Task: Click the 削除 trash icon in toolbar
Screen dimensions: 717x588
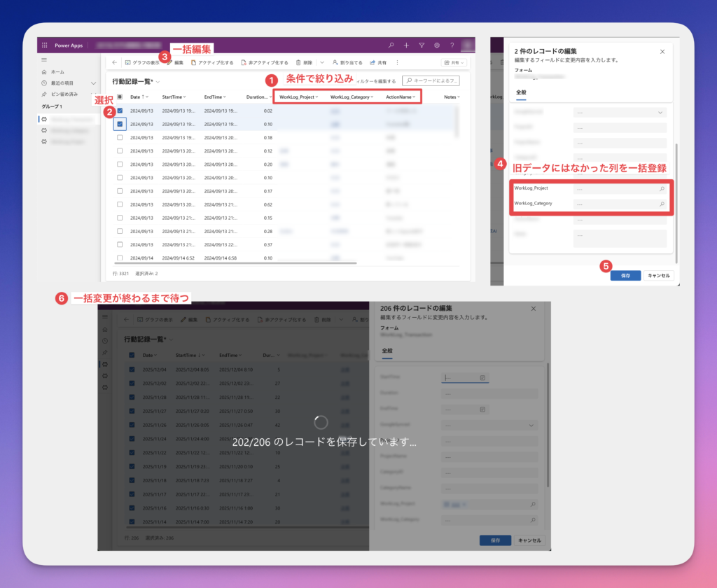Action: 299,62
